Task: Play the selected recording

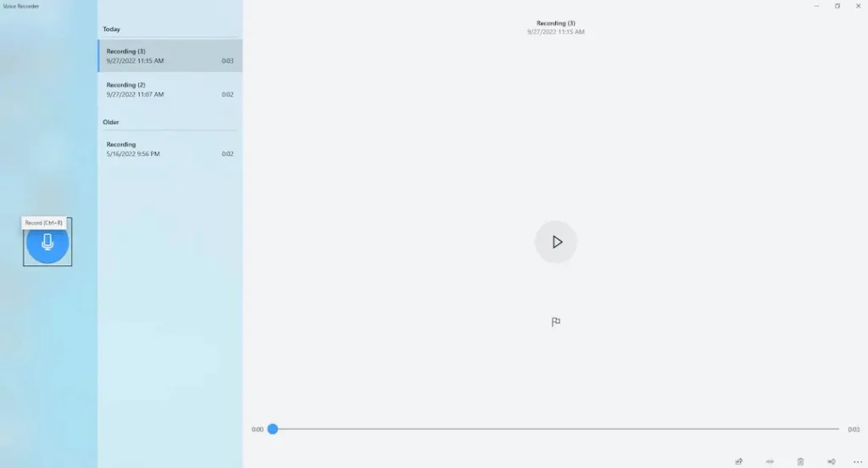Action: tap(556, 242)
